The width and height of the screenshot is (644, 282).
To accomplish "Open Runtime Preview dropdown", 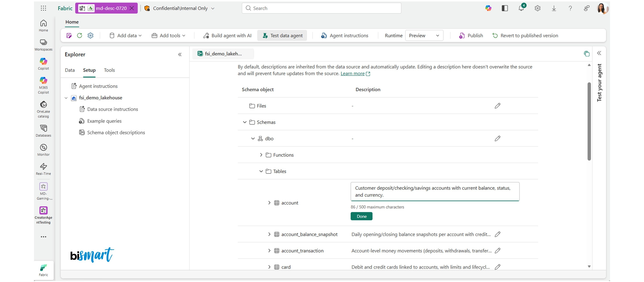I will [x=424, y=36].
